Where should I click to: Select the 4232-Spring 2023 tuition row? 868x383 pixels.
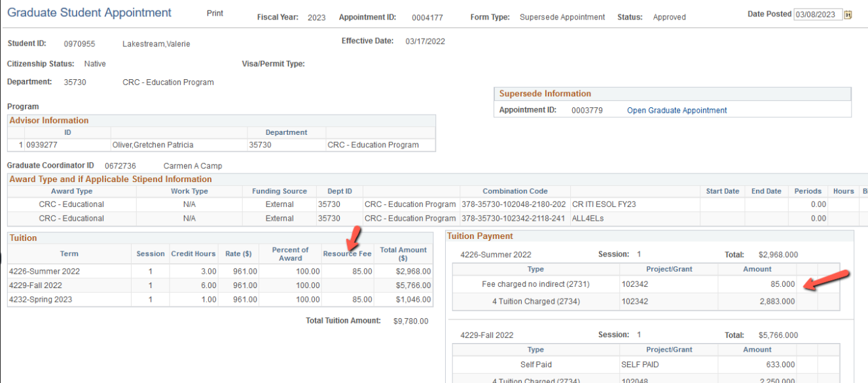[x=40, y=300]
